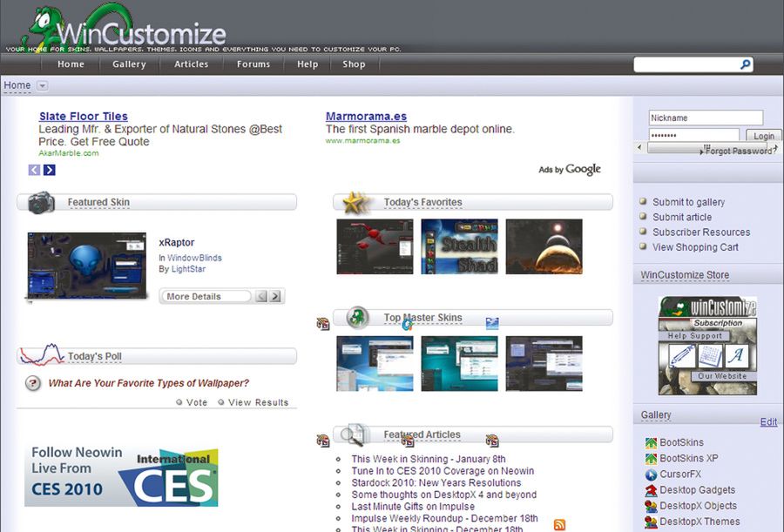Open the Submit to gallery link

tap(688, 202)
